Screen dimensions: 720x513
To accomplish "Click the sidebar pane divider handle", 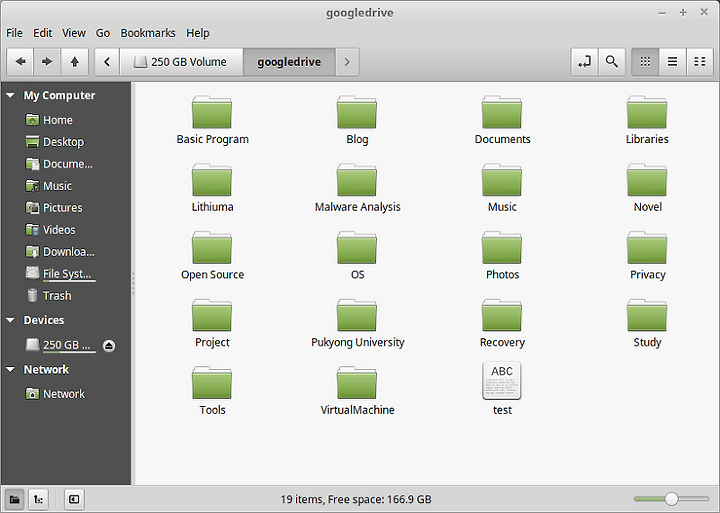I will (133, 283).
